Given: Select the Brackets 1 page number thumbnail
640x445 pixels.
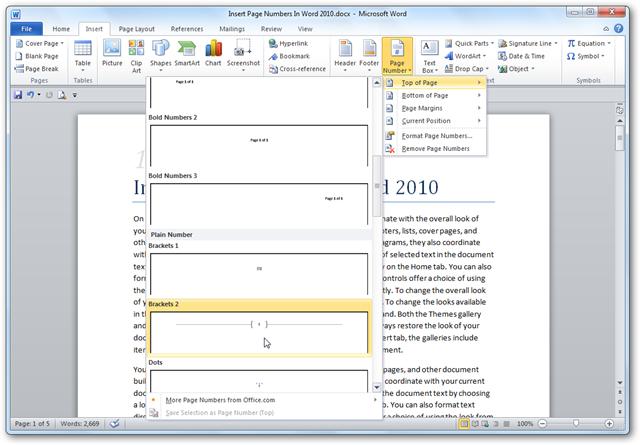Looking at the screenshot, I should click(259, 274).
